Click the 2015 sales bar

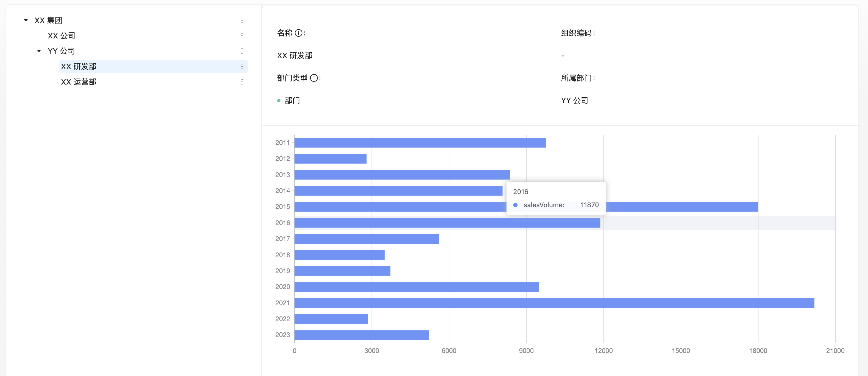526,207
